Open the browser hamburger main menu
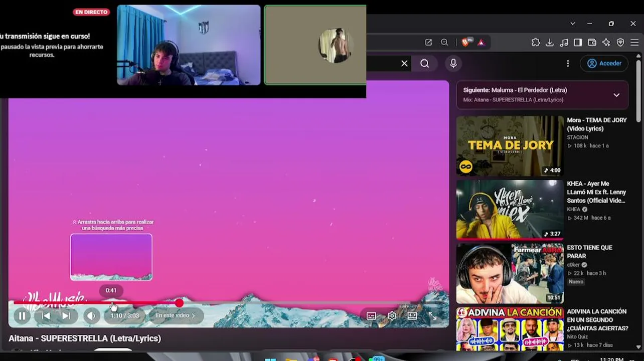Image resolution: width=644 pixels, height=361 pixels. [634, 43]
